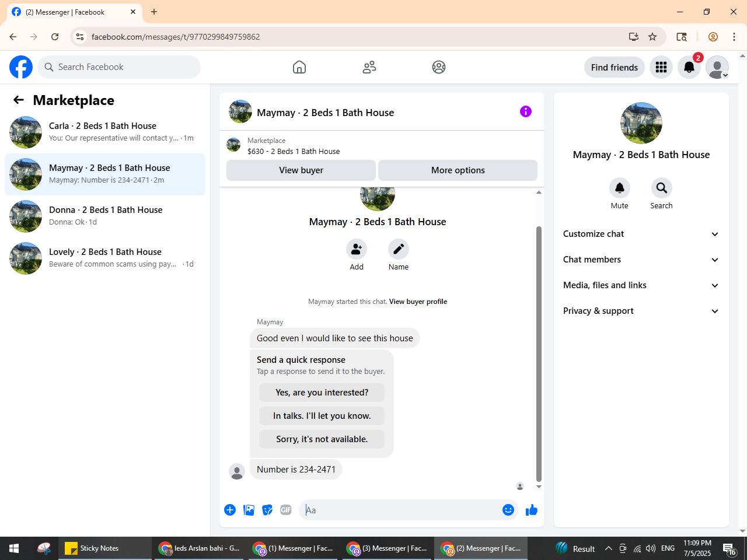Click the chat vertical scrollbar

pyautogui.click(x=539, y=353)
